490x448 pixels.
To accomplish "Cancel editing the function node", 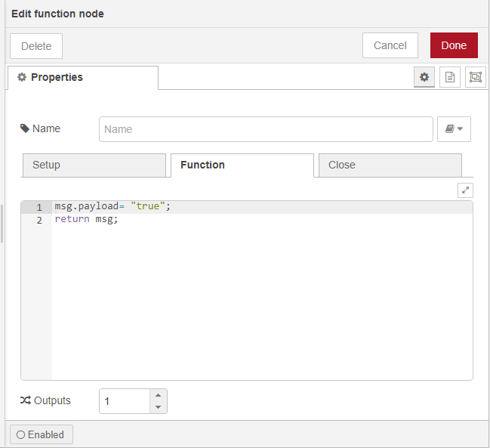I will [x=390, y=45].
